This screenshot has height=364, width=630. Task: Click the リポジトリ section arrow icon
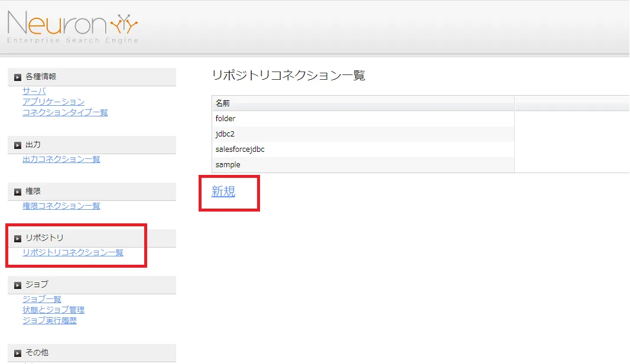click(18, 238)
